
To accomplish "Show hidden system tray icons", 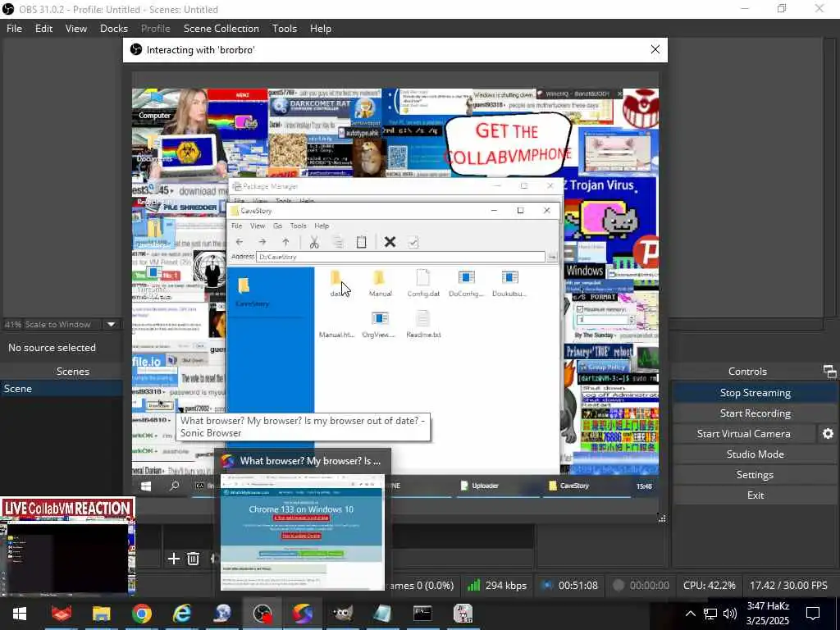I will [691, 614].
